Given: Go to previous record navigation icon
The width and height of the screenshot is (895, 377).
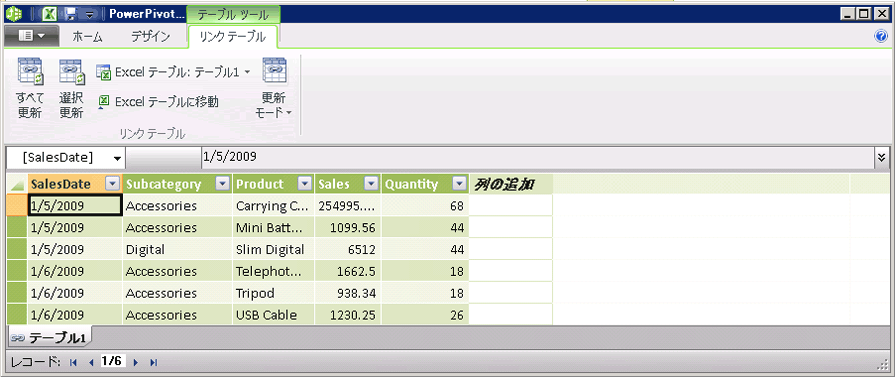Looking at the screenshot, I should click(91, 362).
